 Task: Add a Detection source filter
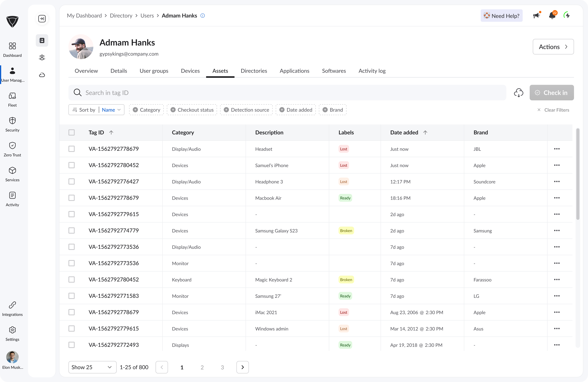click(246, 110)
